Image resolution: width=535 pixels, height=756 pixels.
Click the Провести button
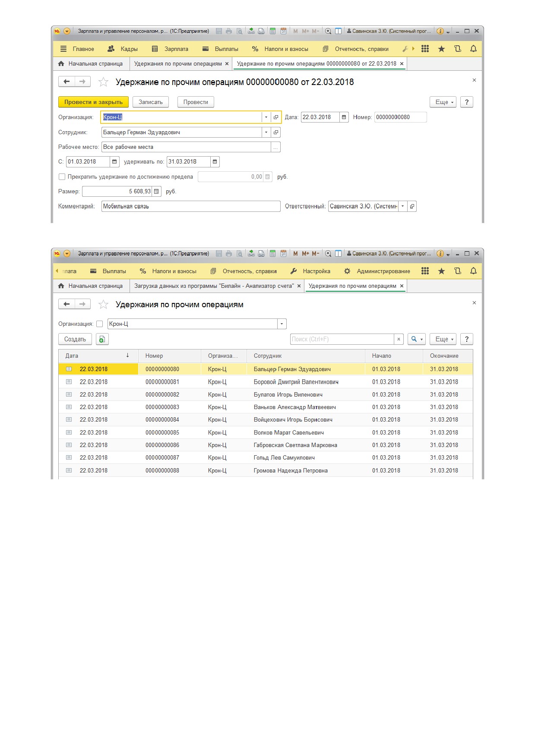[196, 102]
